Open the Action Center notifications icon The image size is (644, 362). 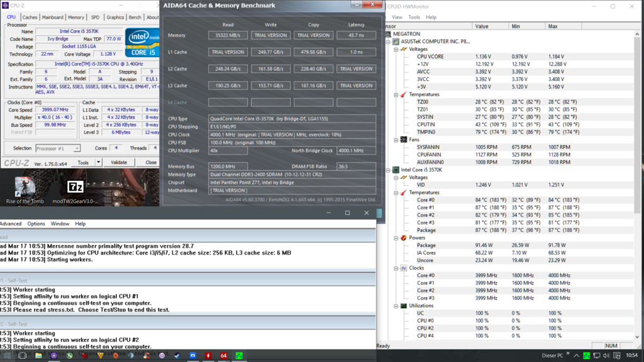[617, 356]
